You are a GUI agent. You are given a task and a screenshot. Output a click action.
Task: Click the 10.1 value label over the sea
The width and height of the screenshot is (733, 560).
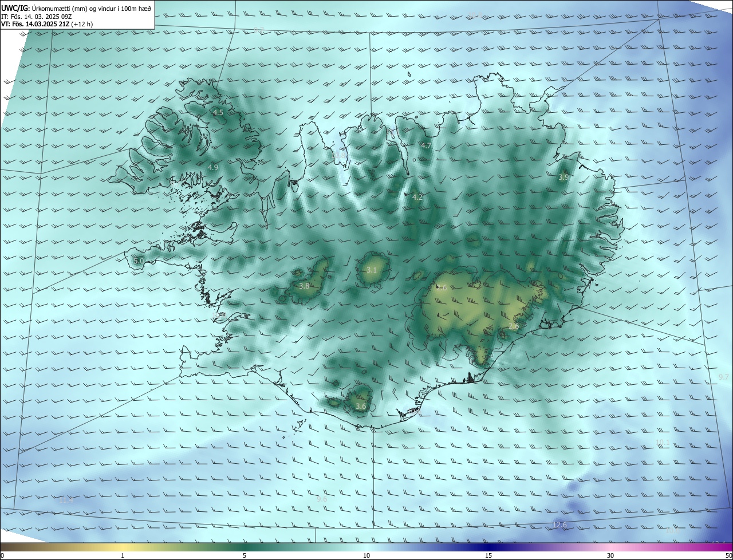663,443
